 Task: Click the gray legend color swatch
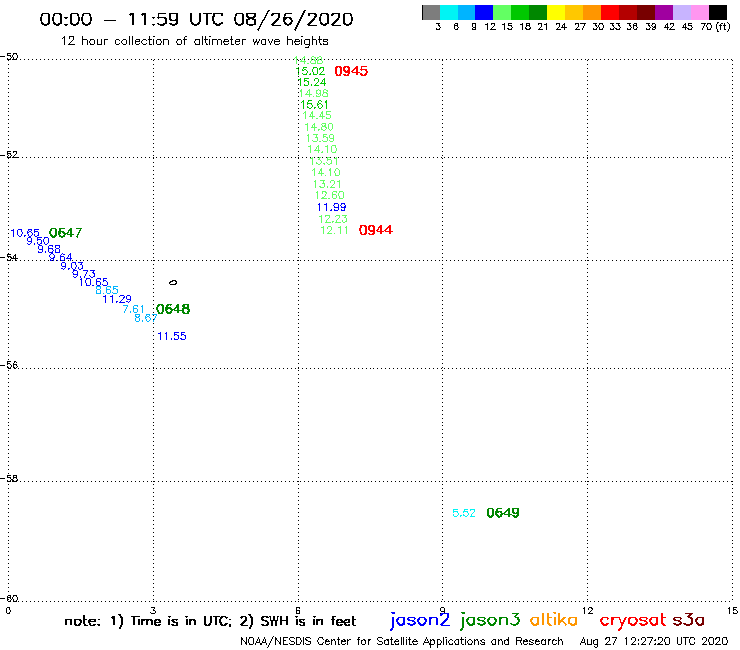click(x=431, y=12)
